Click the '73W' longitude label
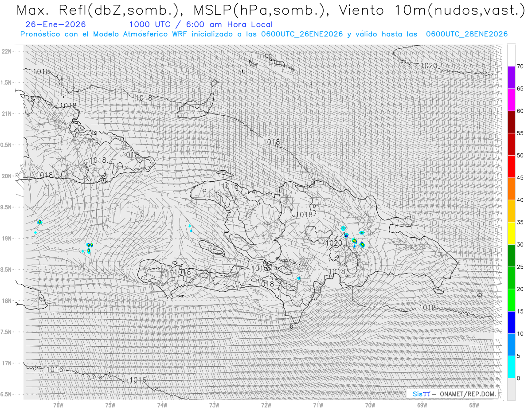 pos(214,405)
